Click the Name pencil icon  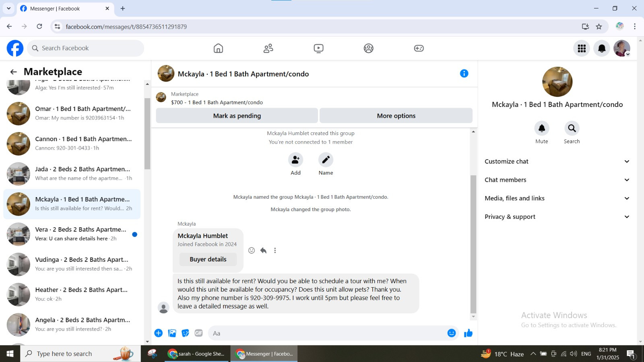(x=326, y=160)
